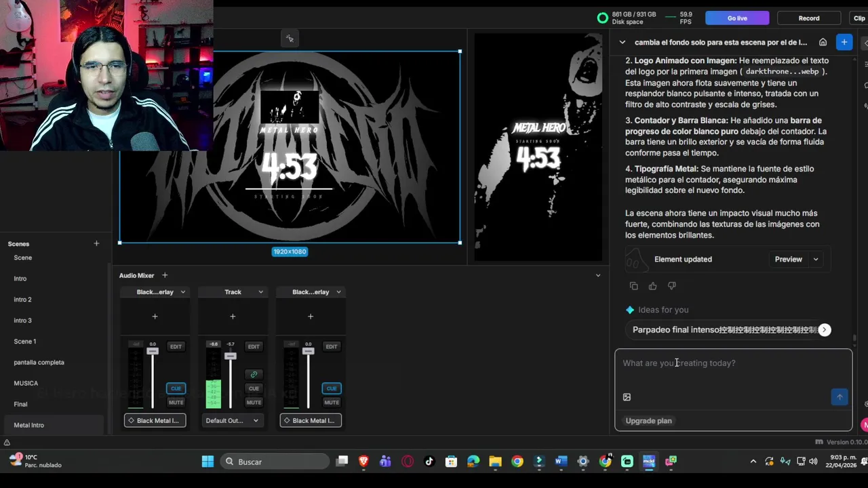Collapse the Audio Mixer panel chevron
This screenshot has width=868, height=488.
[598, 275]
